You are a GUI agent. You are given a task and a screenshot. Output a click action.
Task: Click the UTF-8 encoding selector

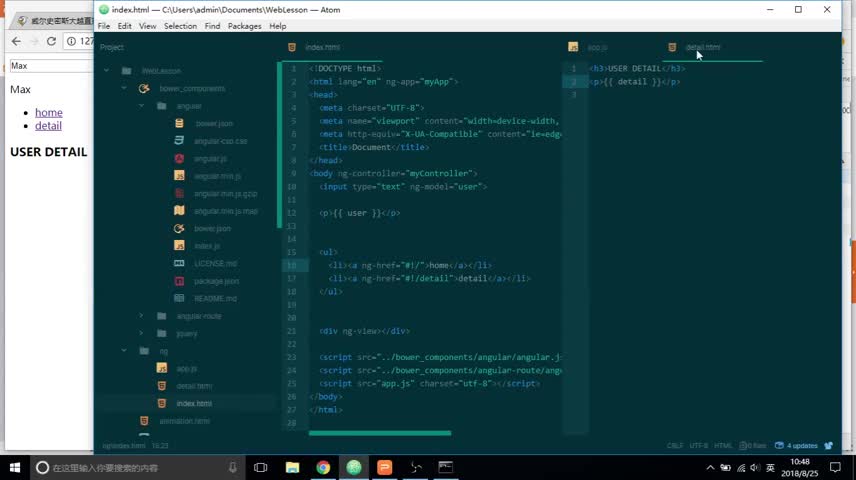[x=698, y=446]
